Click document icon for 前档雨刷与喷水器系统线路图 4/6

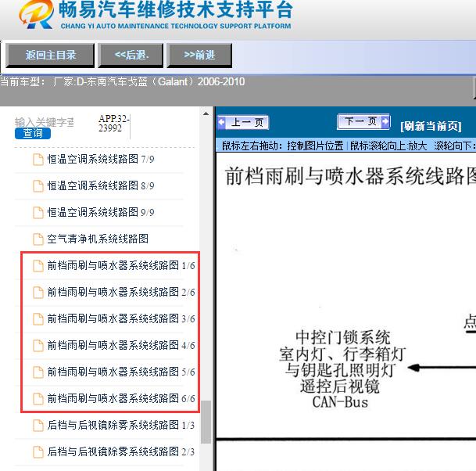click(38, 346)
